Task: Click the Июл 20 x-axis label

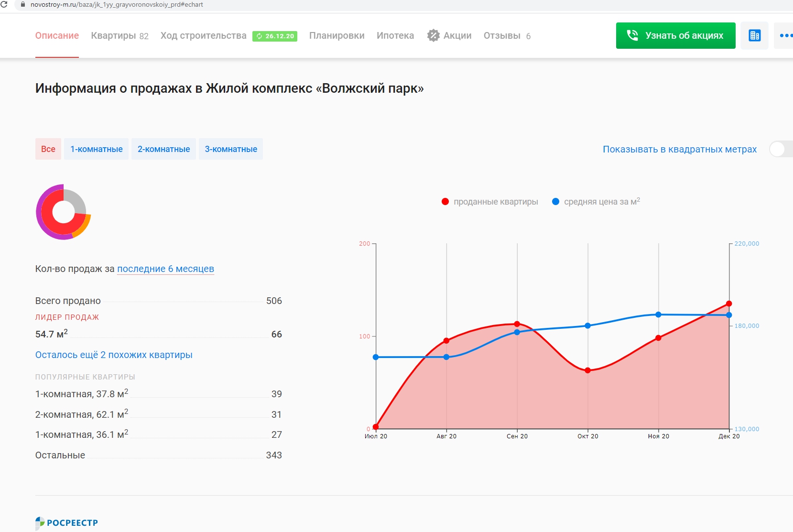Action: tap(376, 436)
